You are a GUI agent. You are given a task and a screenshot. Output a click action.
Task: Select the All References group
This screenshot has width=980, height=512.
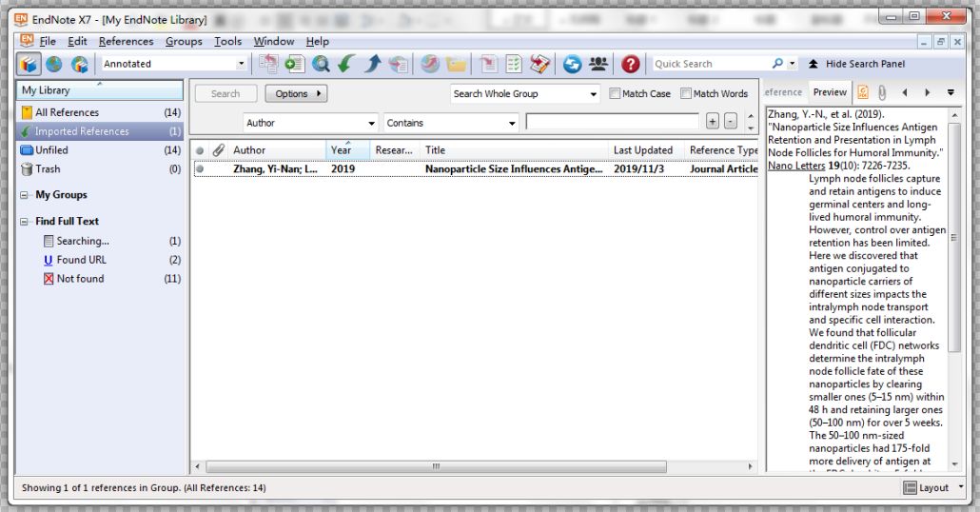101,112
